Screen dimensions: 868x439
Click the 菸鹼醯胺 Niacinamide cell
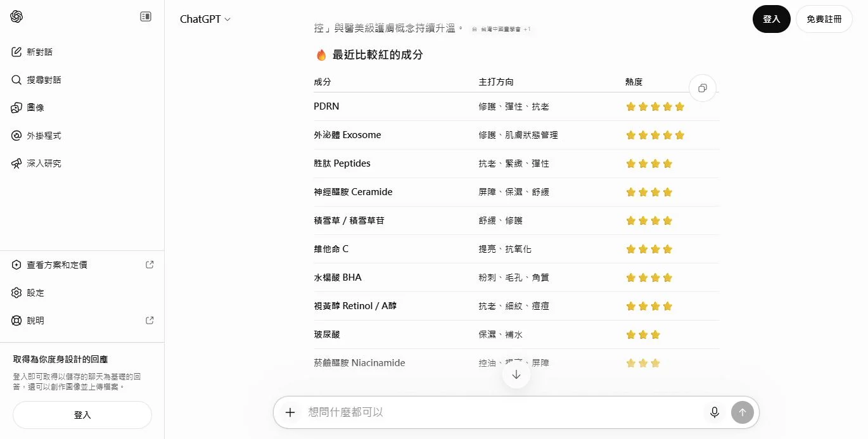pyautogui.click(x=359, y=363)
